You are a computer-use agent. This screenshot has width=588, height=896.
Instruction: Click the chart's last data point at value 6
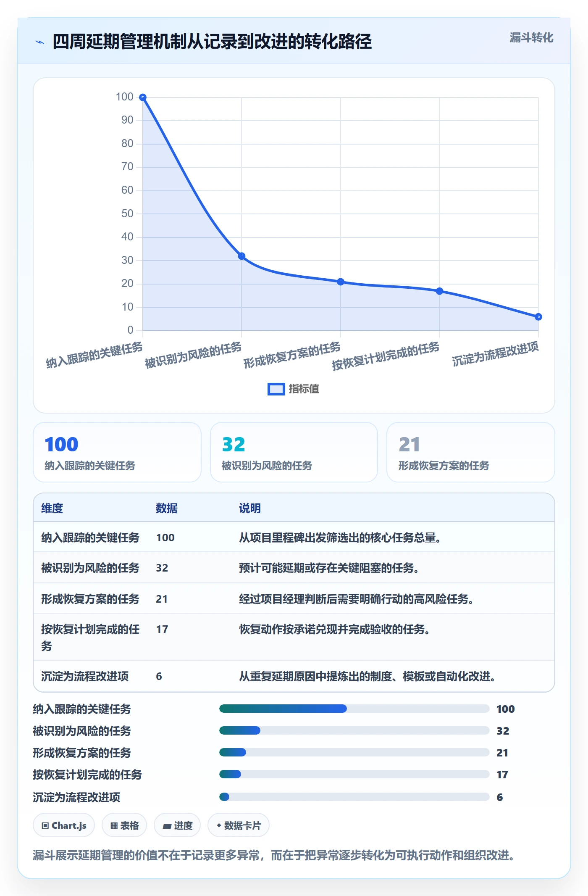pos(538,317)
